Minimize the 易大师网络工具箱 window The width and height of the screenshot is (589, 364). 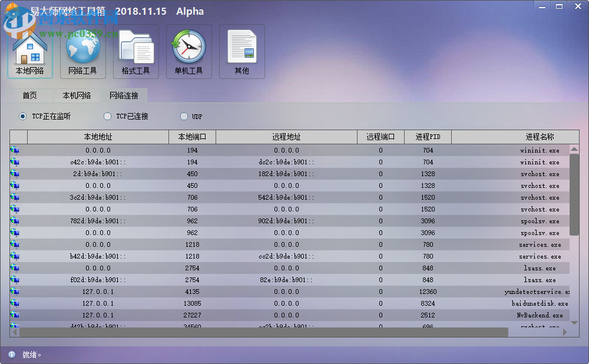click(542, 6)
